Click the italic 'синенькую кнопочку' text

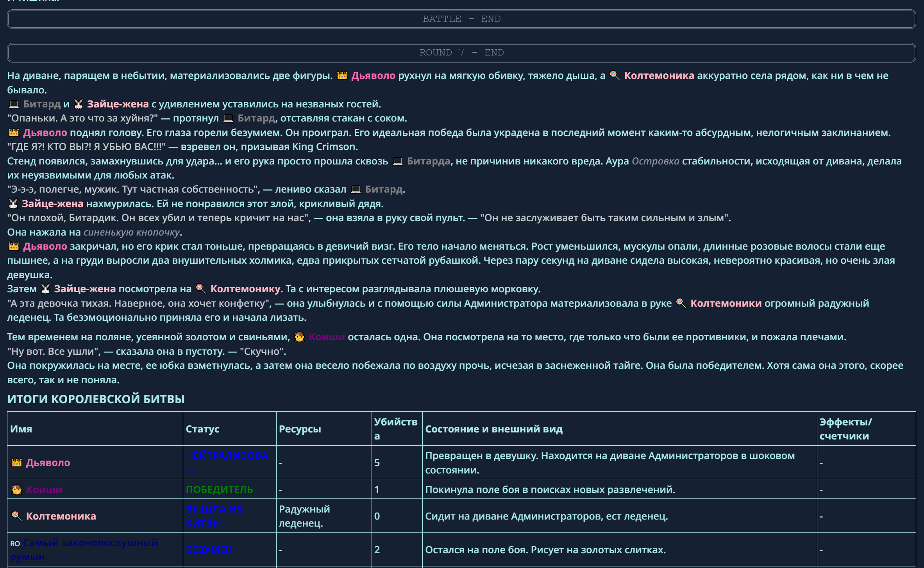pos(132,232)
